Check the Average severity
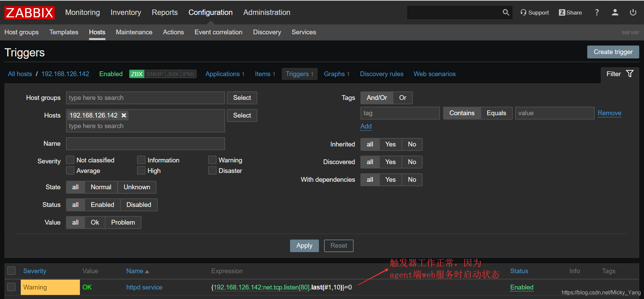This screenshot has height=299, width=644. tap(70, 171)
